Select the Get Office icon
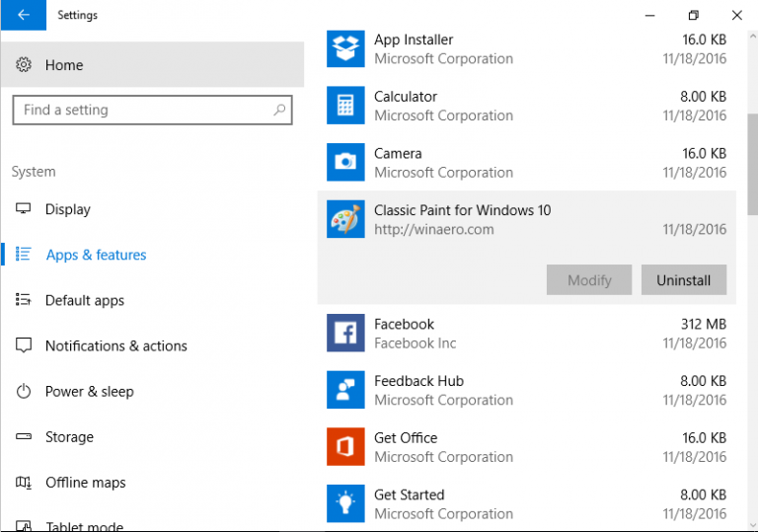Viewport: 758px width, 532px height. pos(345,446)
